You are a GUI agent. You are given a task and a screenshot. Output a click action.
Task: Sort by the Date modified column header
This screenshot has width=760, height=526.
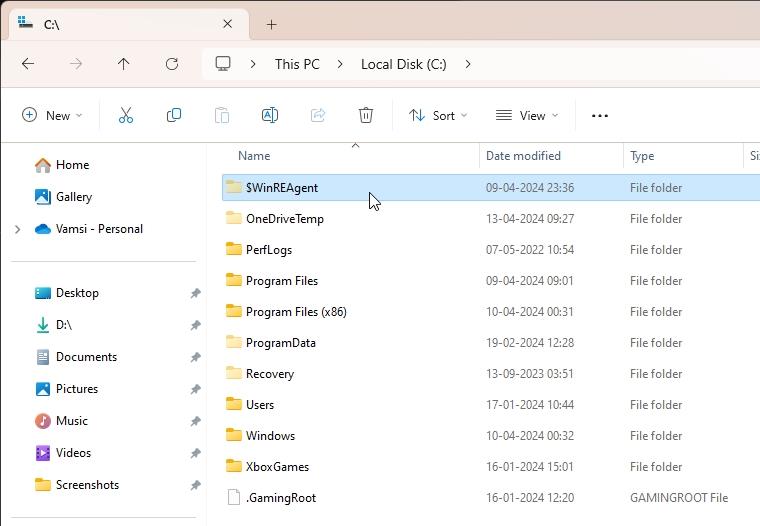[x=523, y=156]
